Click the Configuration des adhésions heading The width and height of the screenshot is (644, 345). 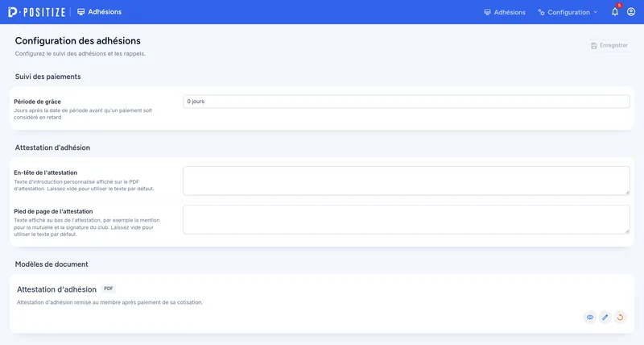(77, 41)
